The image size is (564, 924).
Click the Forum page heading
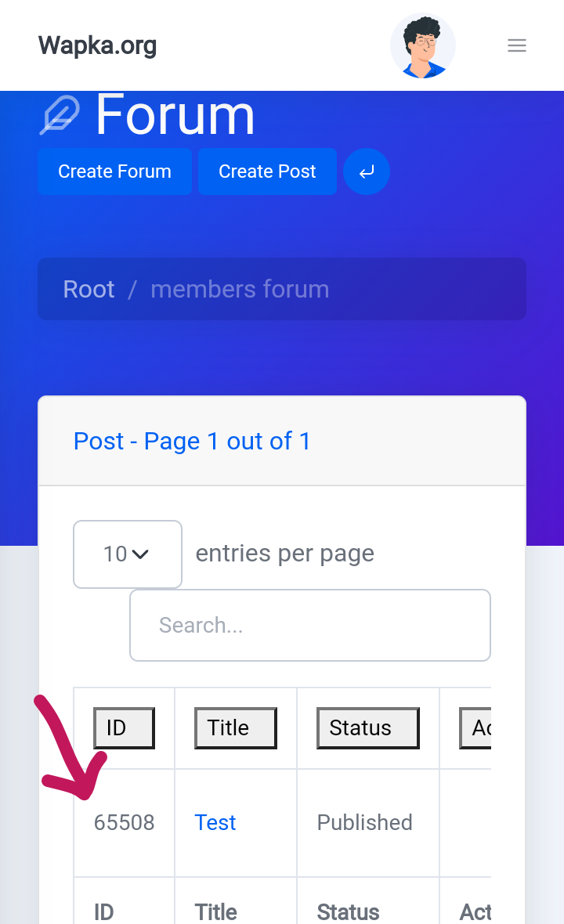(x=175, y=116)
